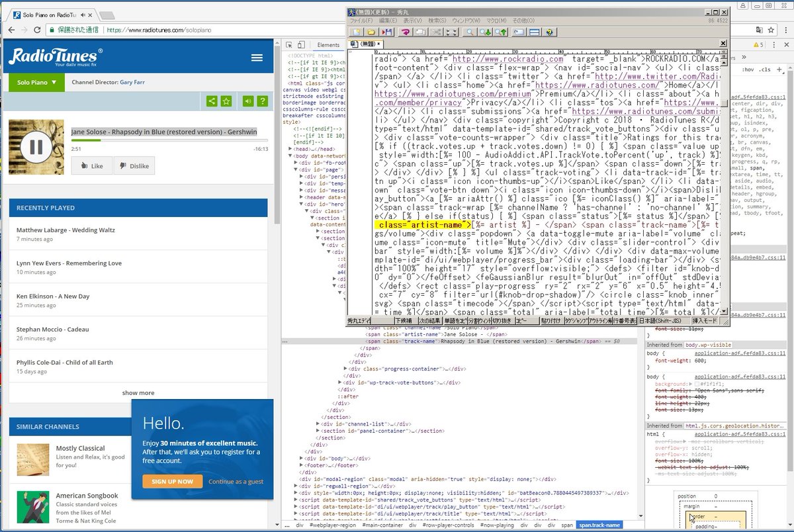Click Hidemaru save toolbar icon
This screenshot has height=532, width=794.
coord(387,32)
